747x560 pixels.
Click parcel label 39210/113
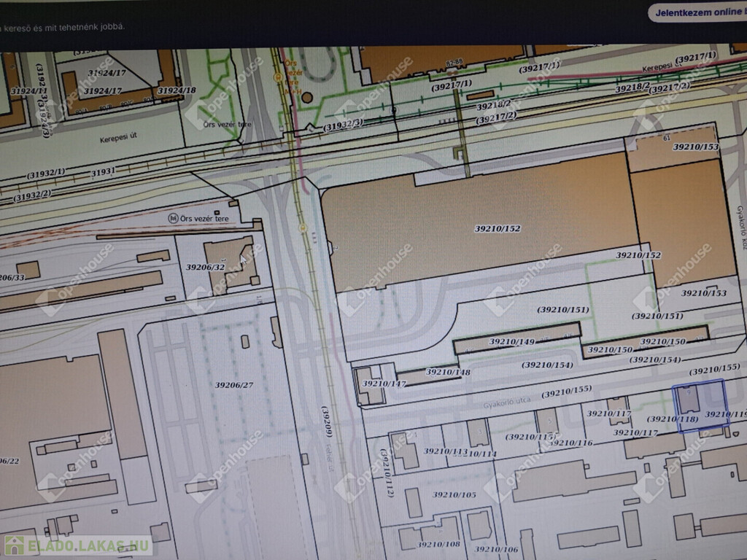click(446, 451)
